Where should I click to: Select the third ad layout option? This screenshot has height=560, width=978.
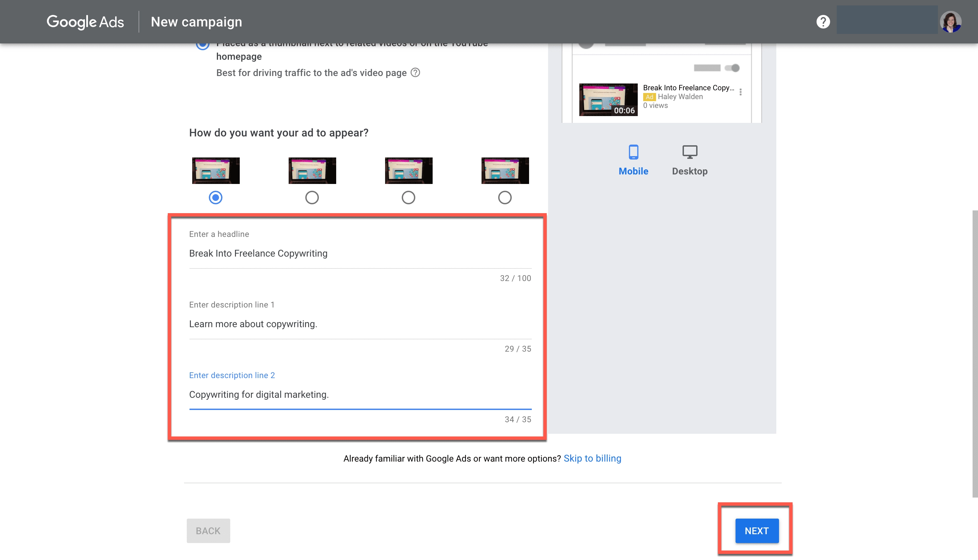(408, 197)
